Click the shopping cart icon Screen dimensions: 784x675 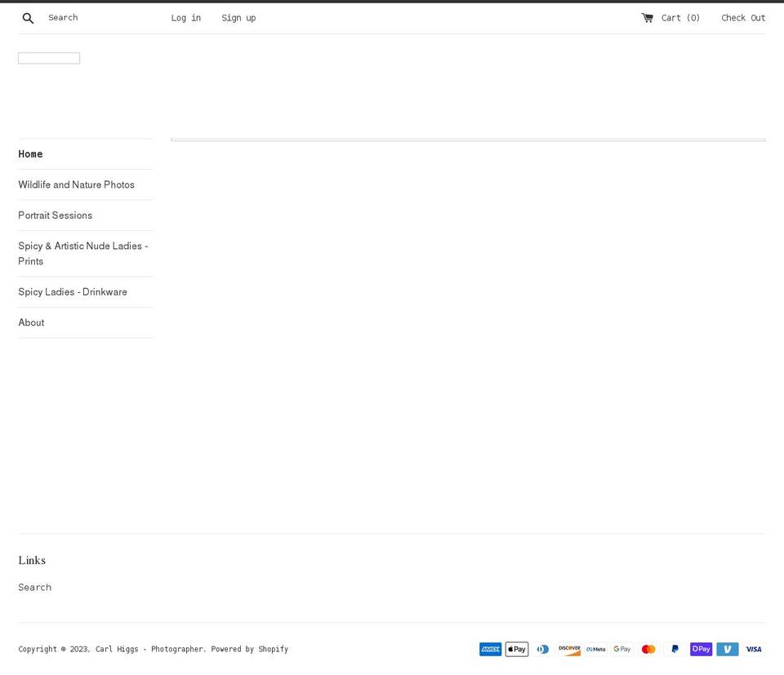[x=647, y=18]
